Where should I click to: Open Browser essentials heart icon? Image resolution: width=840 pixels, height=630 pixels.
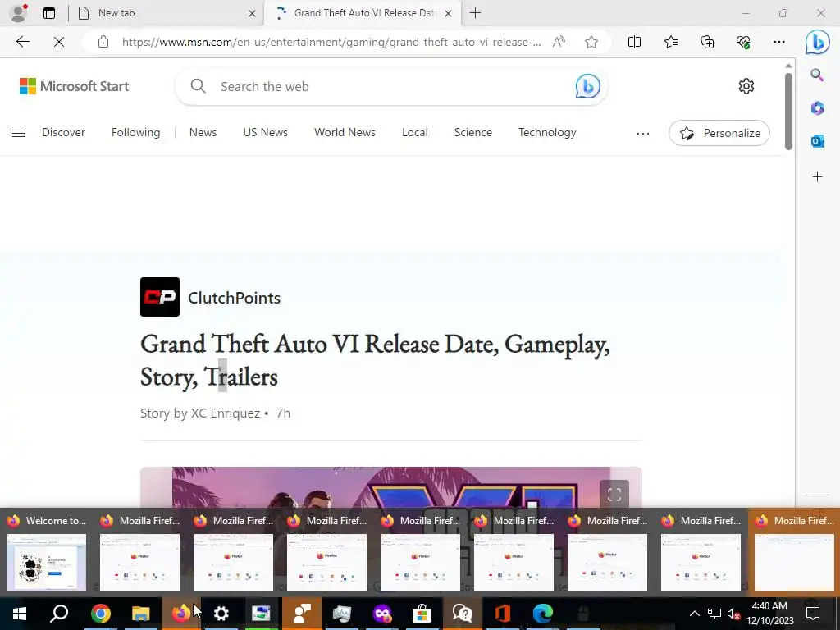[743, 42]
